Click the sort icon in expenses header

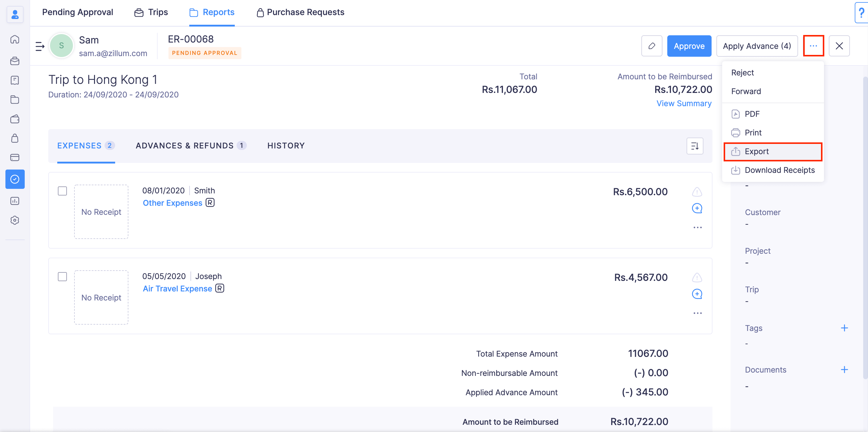point(694,146)
